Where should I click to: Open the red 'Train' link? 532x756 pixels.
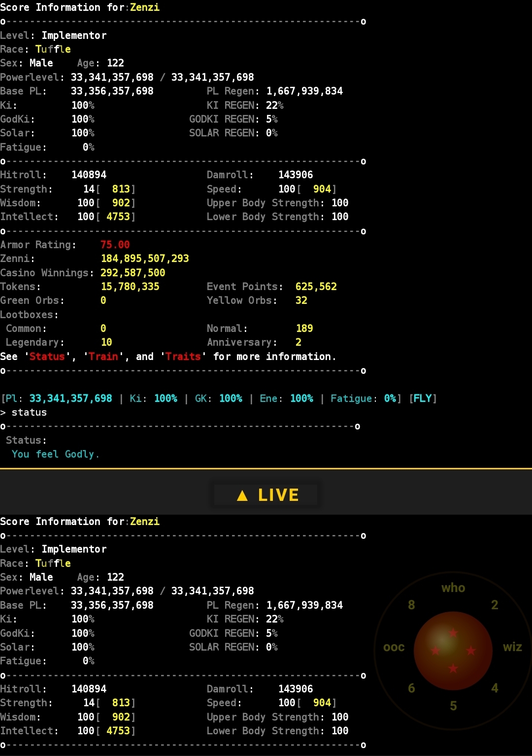pos(103,356)
